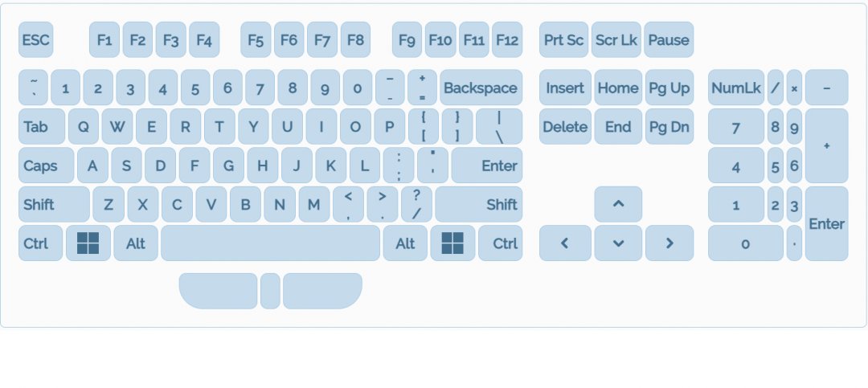Click the left touchpad button below spacebar
Viewport: 868px width, 388px height.
coord(218,291)
